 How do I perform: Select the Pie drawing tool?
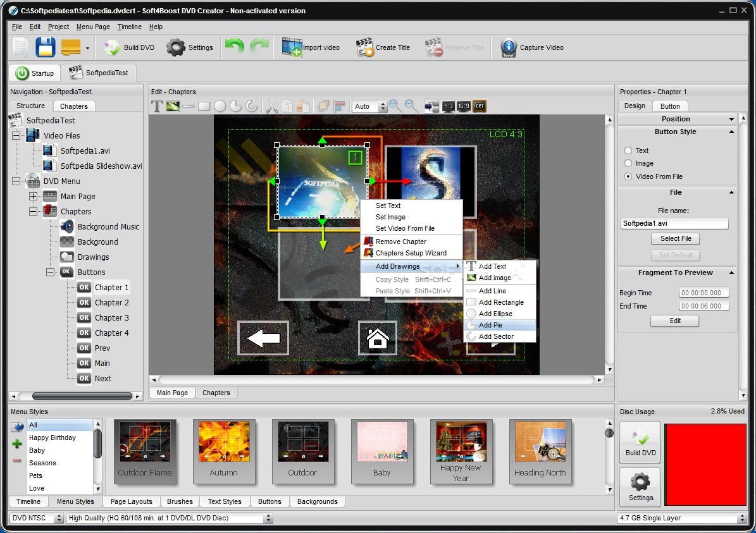pyautogui.click(x=235, y=106)
